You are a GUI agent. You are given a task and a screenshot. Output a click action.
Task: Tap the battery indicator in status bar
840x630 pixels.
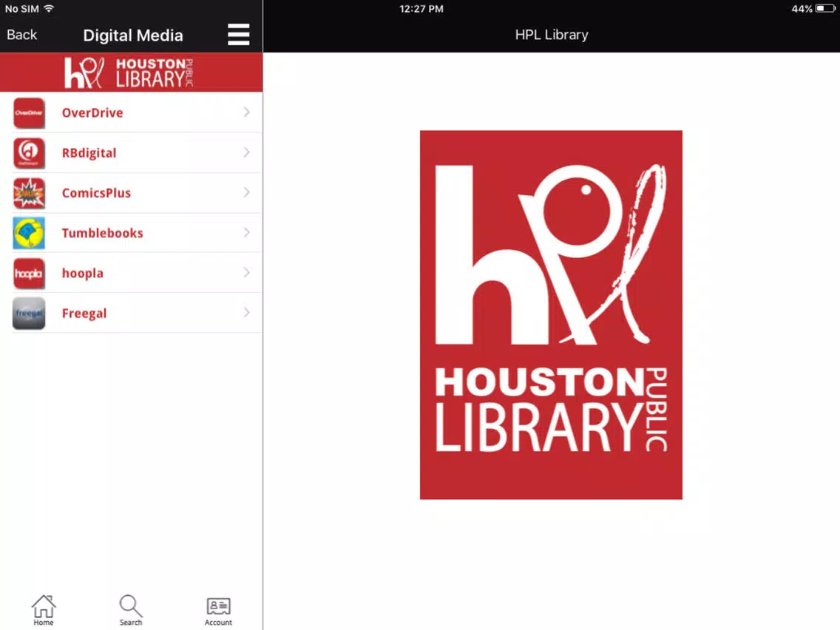825,9
